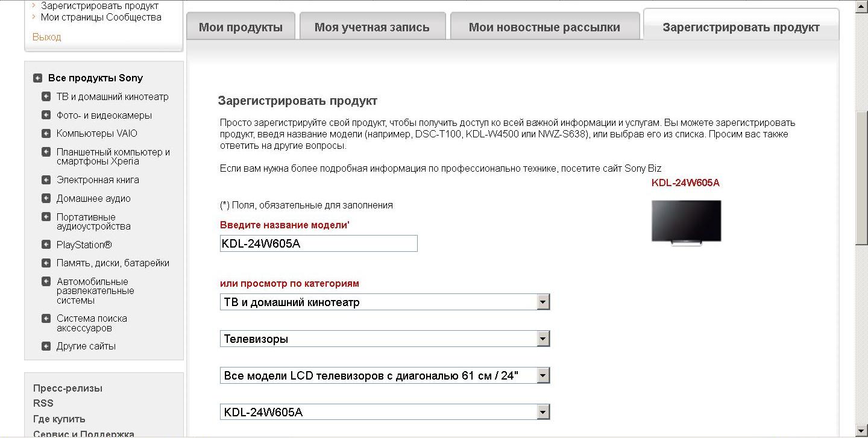Image resolution: width=868 pixels, height=438 pixels.
Task: Click inside the model name input field
Action: (318, 243)
